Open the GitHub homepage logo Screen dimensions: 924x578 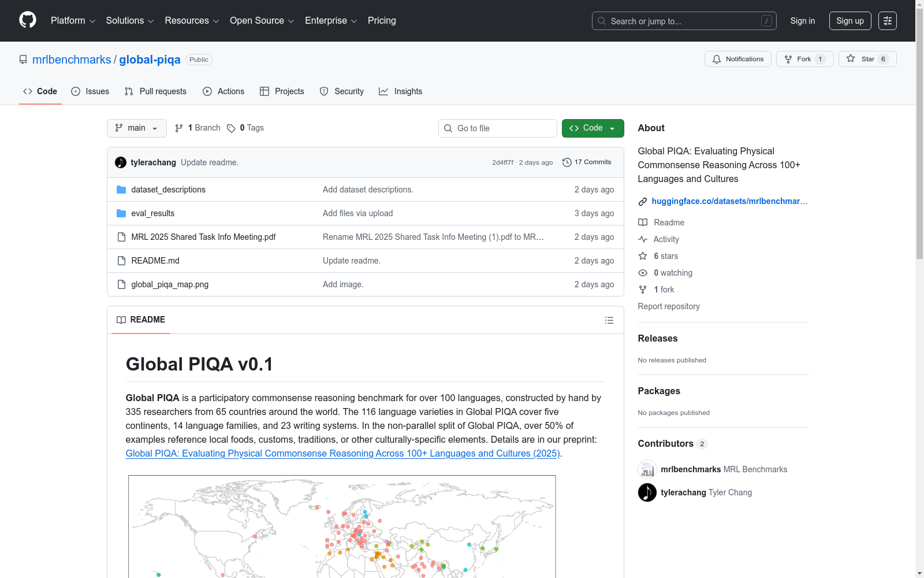tap(28, 20)
